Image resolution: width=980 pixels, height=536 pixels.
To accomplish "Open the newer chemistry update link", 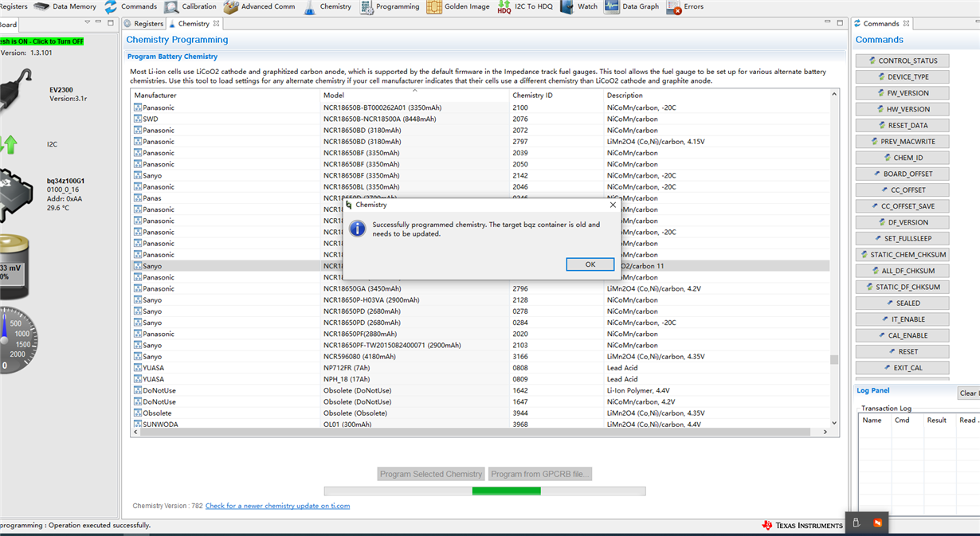I will tap(277, 506).
